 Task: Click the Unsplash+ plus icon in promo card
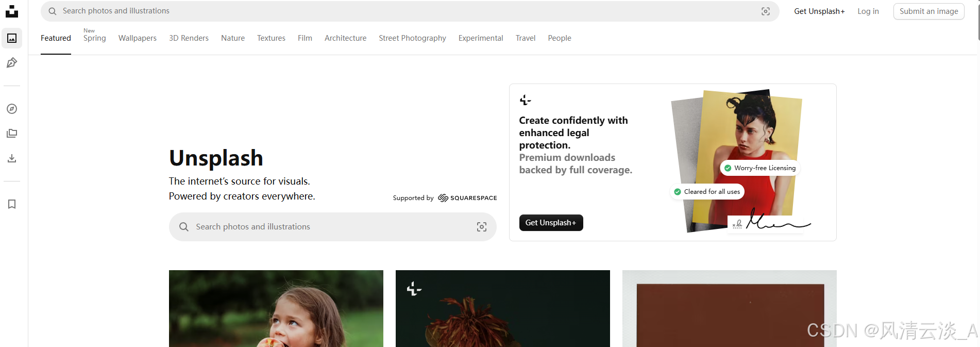[525, 100]
